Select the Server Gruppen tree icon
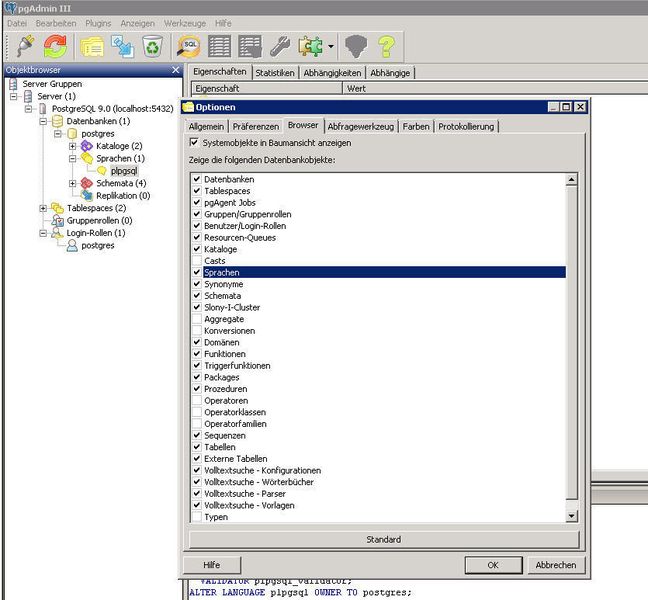This screenshot has width=648, height=600. pos(13,84)
